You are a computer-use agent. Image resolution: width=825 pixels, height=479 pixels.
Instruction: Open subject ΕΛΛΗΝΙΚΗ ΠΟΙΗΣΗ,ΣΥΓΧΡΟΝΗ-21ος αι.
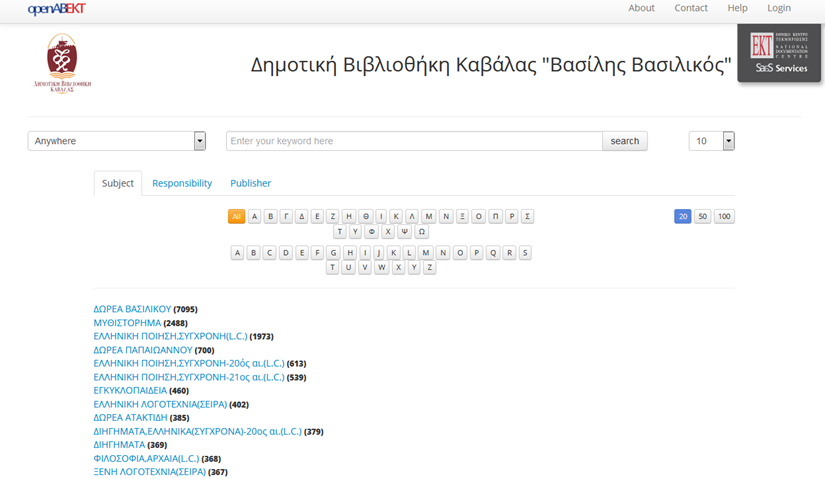(188, 377)
